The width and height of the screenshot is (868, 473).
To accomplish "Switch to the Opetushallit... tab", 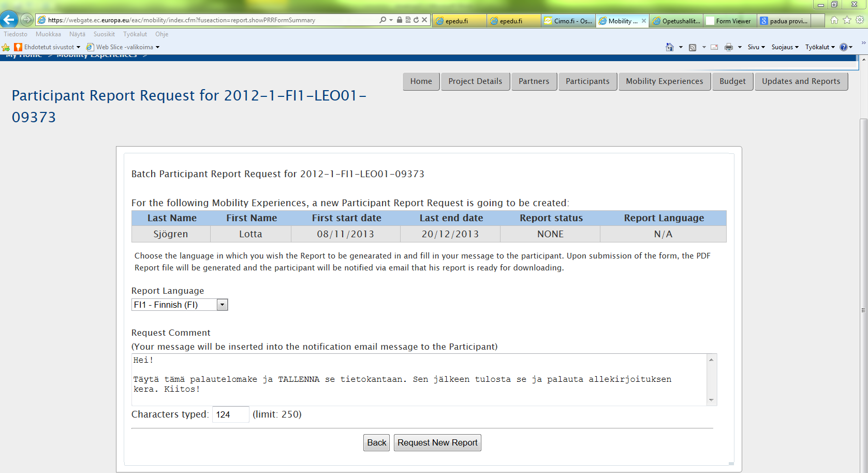I will 676,21.
